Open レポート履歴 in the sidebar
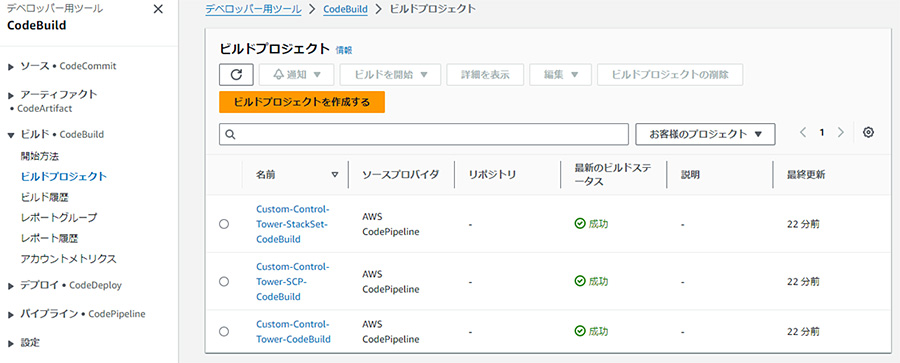This screenshot has height=363, width=900. [x=49, y=238]
